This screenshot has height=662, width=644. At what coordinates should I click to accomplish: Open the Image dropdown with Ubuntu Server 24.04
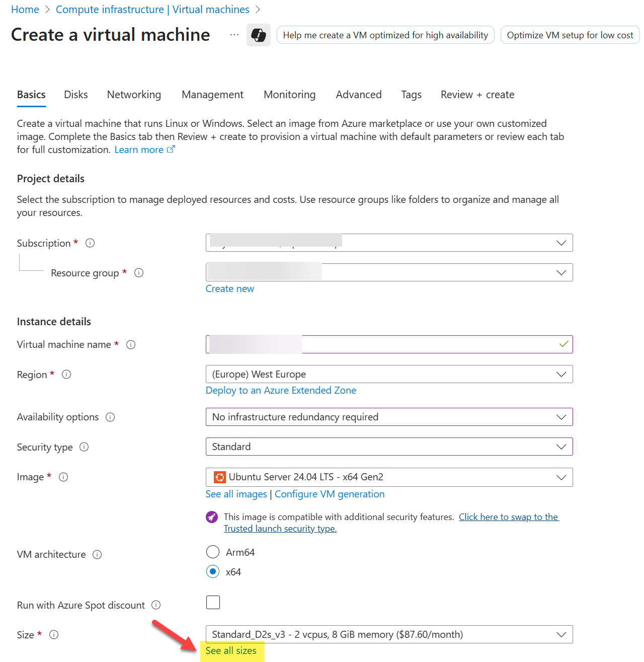[x=389, y=477]
